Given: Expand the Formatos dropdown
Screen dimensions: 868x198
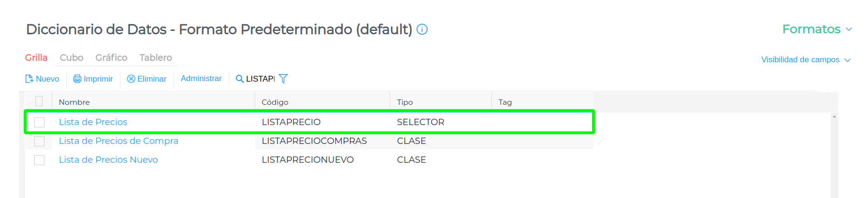Looking at the screenshot, I should 817,29.
